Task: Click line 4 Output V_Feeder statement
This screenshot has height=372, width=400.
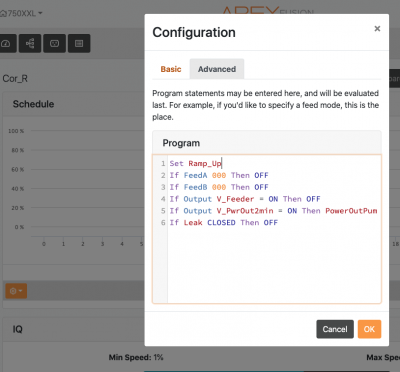Action: click(245, 199)
